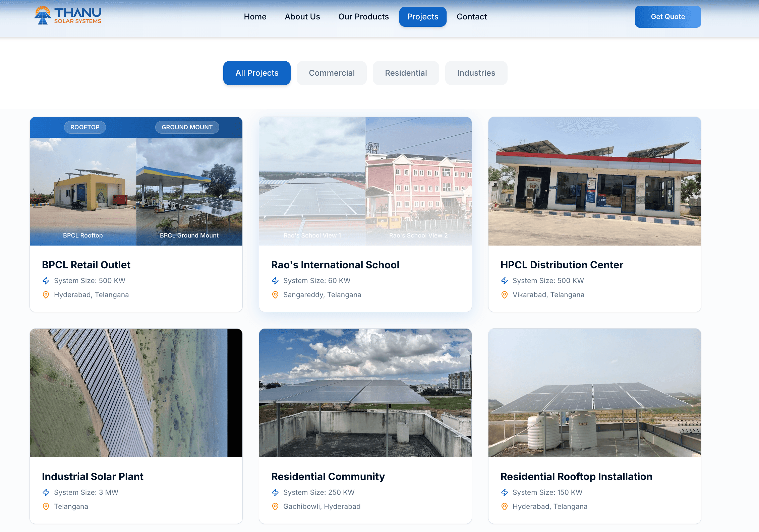The image size is (759, 532).
Task: Filter projects by Industries
Action: [476, 73]
